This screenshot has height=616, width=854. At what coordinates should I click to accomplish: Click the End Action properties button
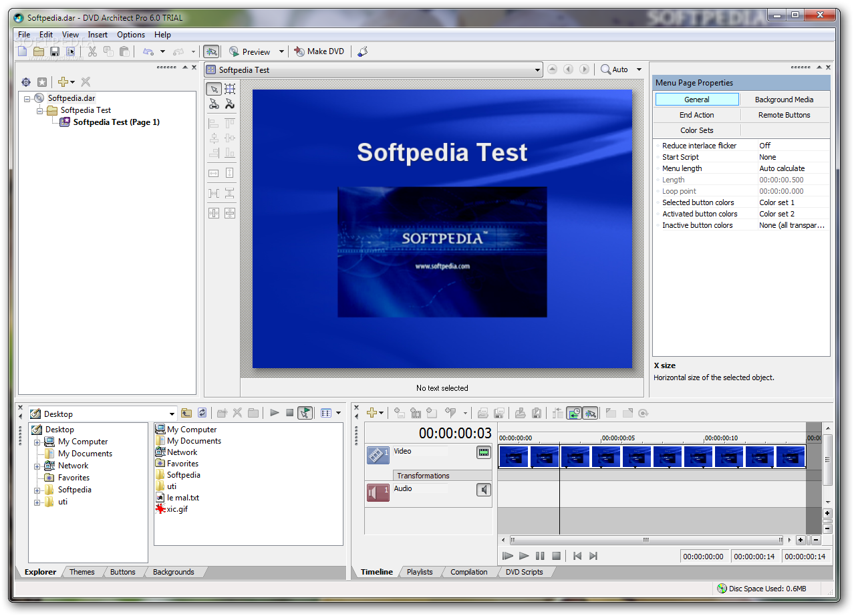pyautogui.click(x=697, y=115)
